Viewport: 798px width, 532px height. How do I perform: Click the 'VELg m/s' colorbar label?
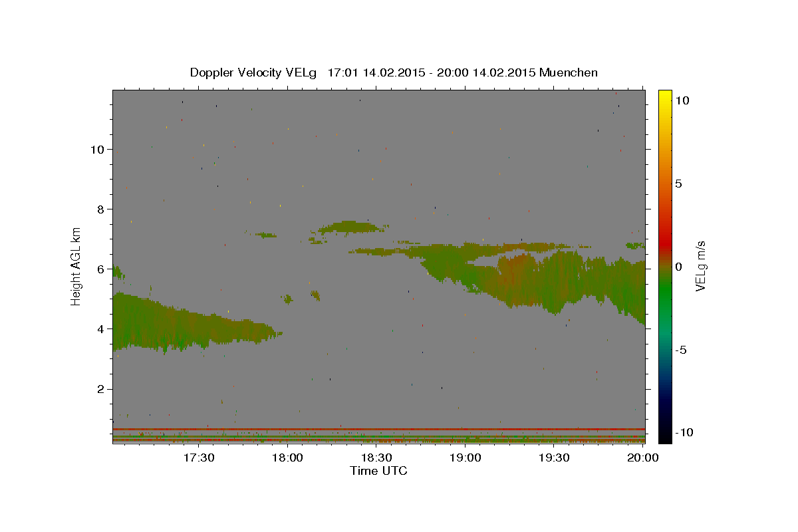coord(701,266)
